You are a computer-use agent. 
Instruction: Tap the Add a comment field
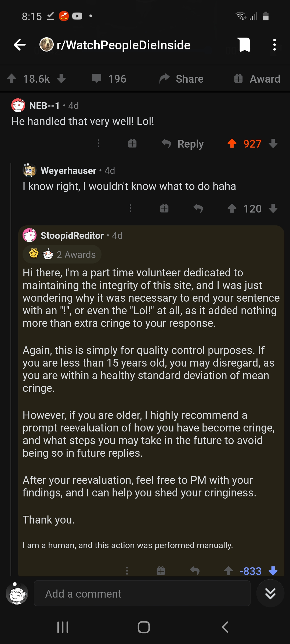(142, 594)
